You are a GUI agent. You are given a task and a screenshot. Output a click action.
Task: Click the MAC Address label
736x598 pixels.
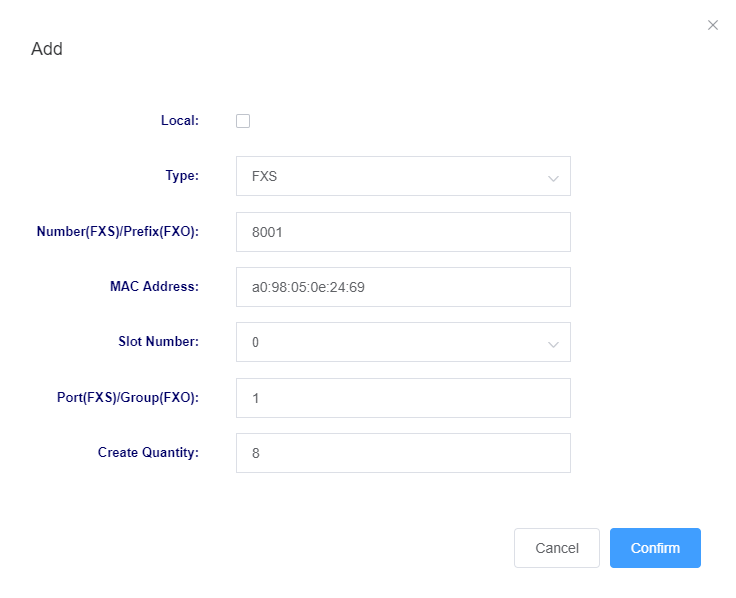[x=154, y=286]
